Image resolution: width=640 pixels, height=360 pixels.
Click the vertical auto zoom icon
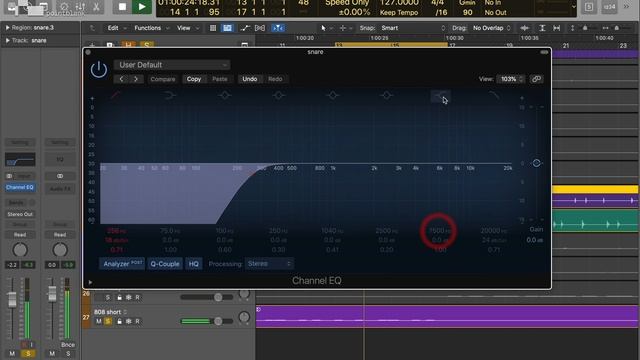tap(542, 28)
